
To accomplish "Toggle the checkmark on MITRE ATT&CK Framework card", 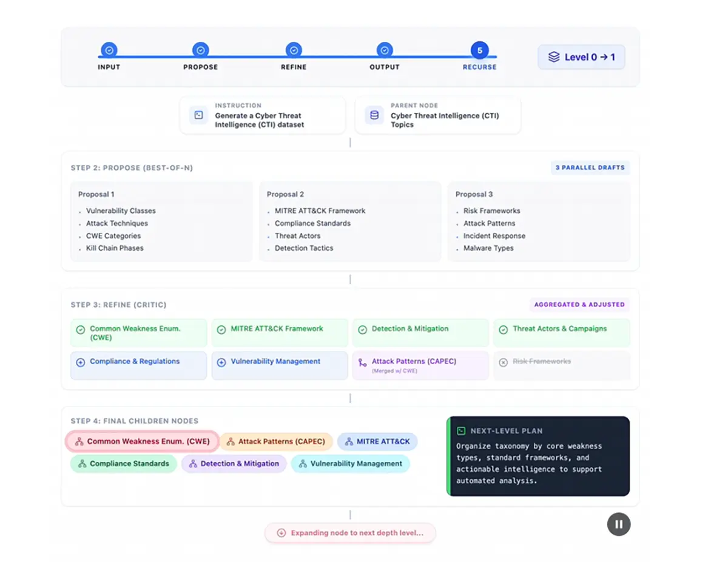I will (x=221, y=330).
